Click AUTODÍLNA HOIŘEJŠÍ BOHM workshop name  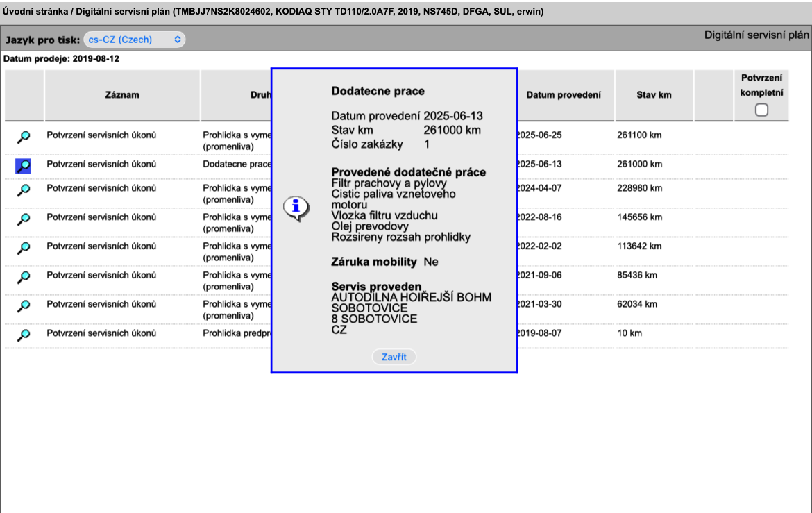click(411, 297)
